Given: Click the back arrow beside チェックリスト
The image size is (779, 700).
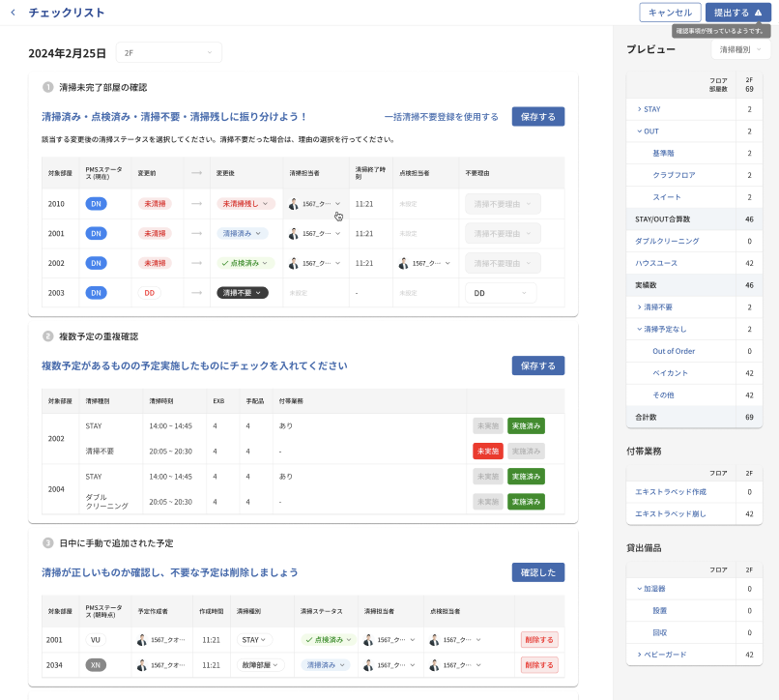Looking at the screenshot, I should pos(13,13).
